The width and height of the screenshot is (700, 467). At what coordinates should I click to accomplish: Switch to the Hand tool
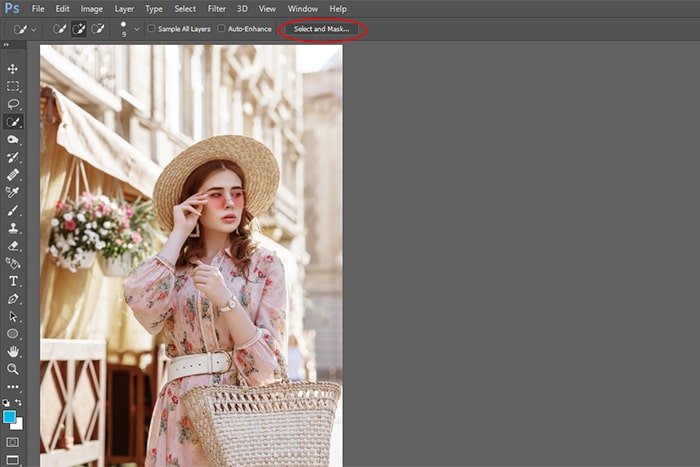(x=13, y=351)
